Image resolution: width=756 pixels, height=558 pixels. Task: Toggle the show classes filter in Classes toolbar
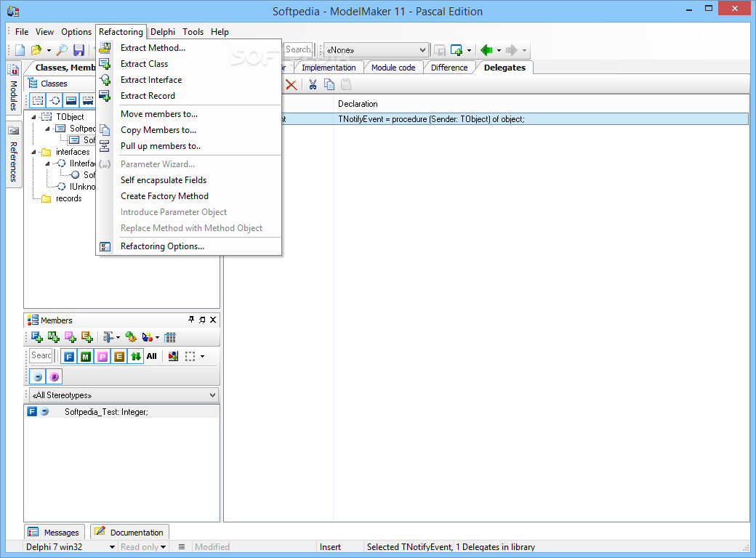coord(38,100)
